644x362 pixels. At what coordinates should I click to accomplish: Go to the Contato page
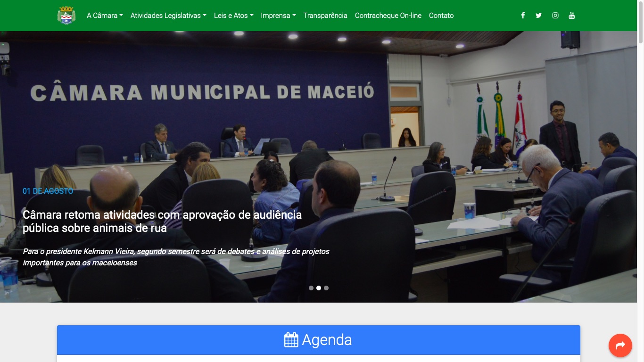tap(441, 16)
